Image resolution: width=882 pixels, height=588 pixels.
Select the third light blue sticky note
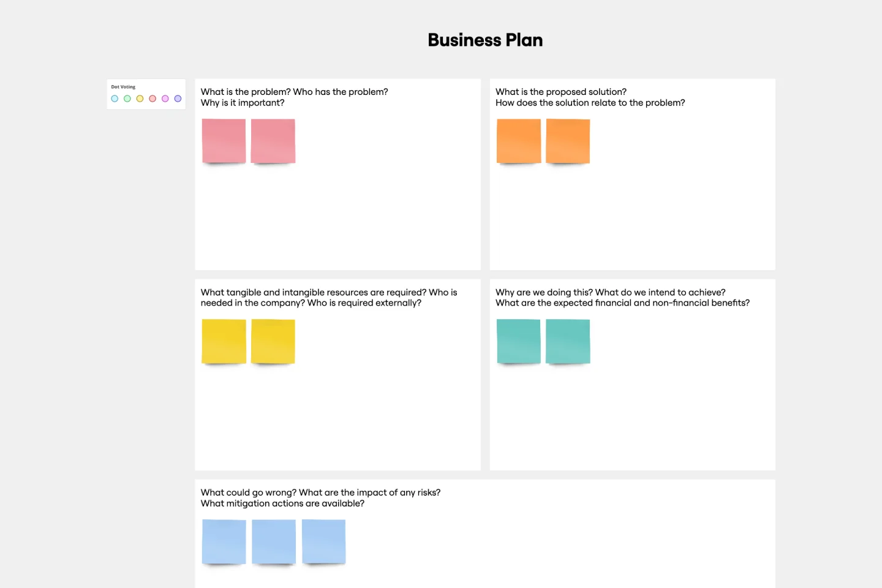pyautogui.click(x=323, y=541)
